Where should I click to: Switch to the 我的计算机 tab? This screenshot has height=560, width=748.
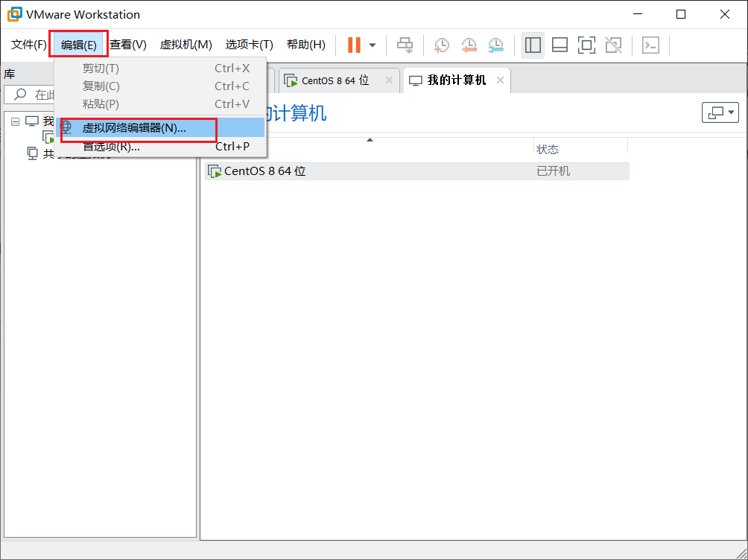click(457, 80)
